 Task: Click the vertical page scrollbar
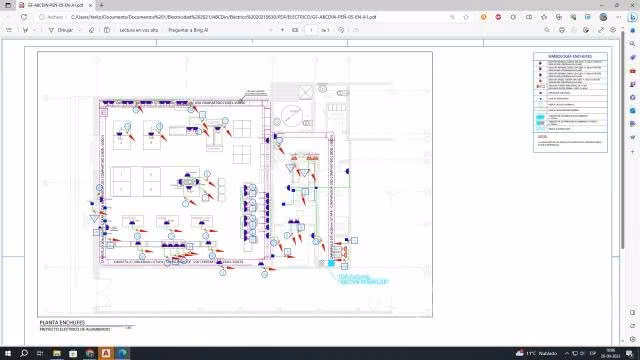click(622, 139)
